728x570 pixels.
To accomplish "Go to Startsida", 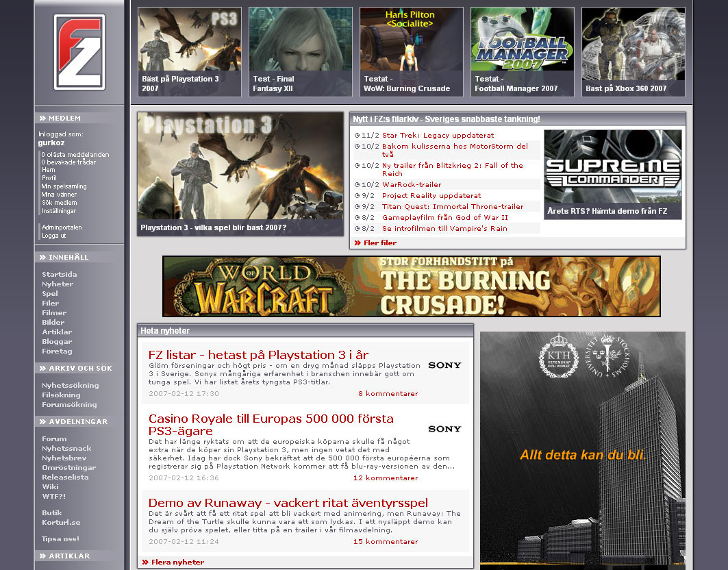I will click(60, 275).
